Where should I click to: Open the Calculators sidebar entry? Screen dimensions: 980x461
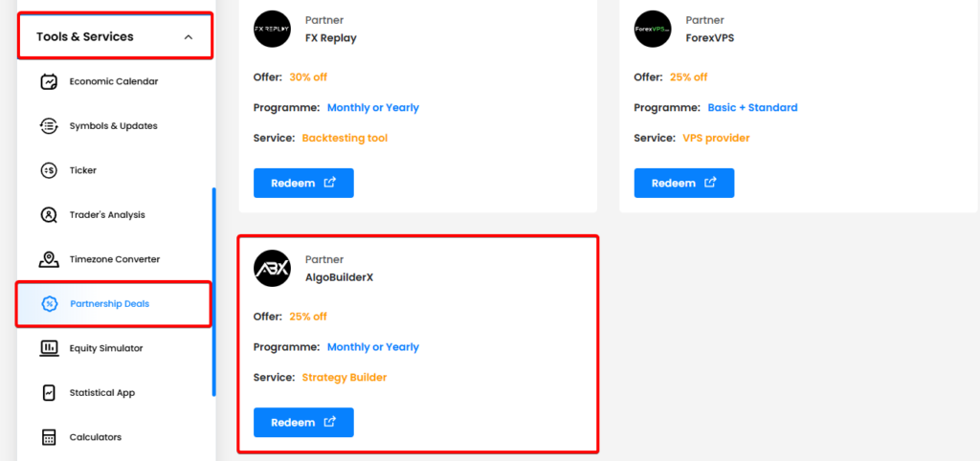[x=95, y=437]
